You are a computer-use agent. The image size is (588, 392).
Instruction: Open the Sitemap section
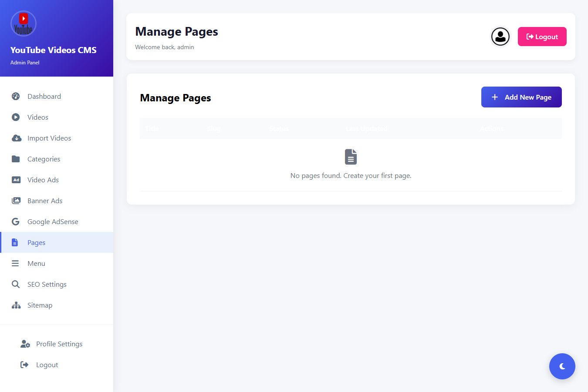(57, 305)
